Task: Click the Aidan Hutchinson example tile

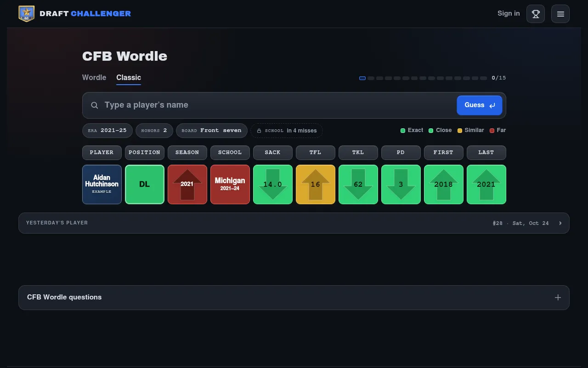Action: tap(102, 184)
